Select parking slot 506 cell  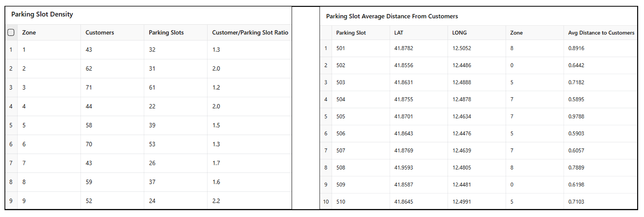click(340, 133)
